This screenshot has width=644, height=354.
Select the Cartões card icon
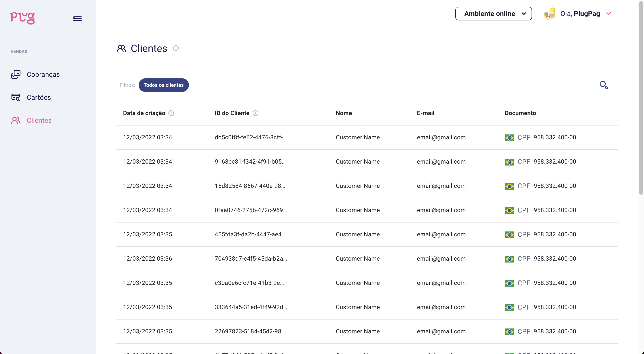tap(16, 97)
